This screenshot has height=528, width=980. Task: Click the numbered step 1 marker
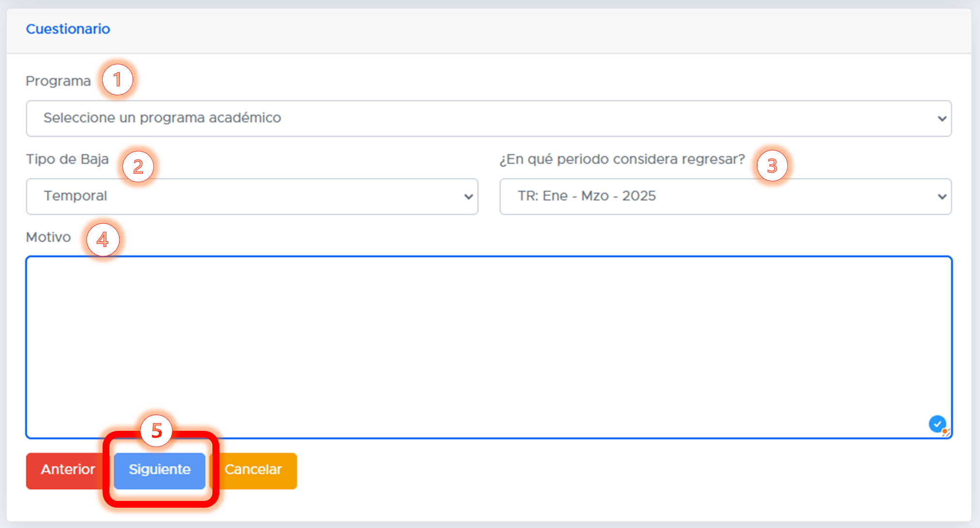[117, 80]
